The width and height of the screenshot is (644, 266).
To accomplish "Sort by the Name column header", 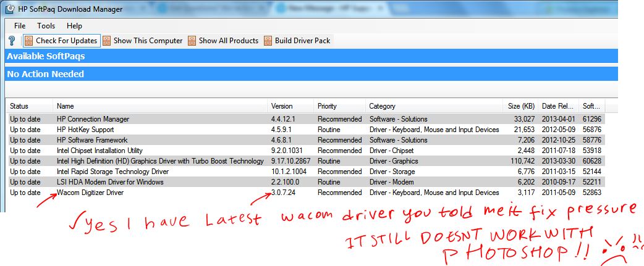I will (x=160, y=106).
